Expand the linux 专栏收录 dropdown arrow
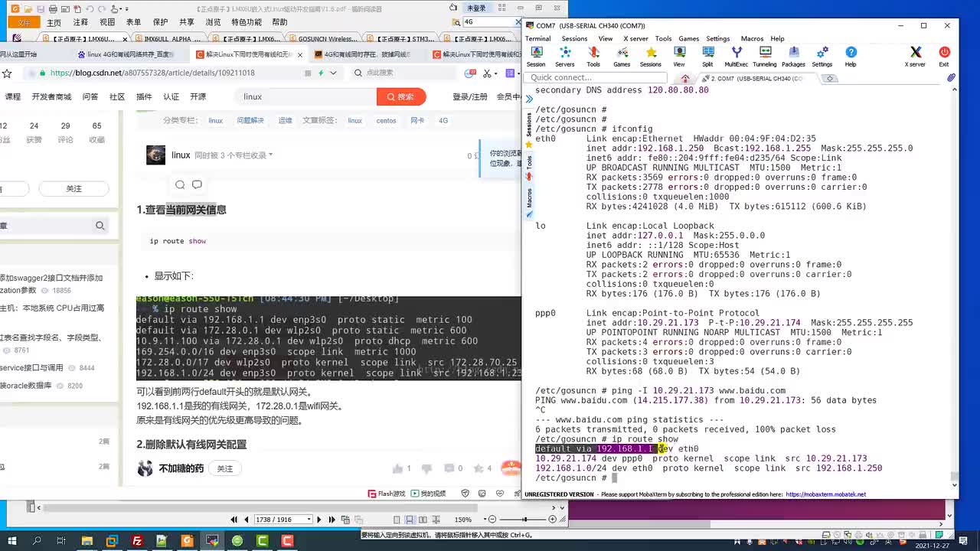This screenshot has height=551, width=980. pyautogui.click(x=270, y=155)
